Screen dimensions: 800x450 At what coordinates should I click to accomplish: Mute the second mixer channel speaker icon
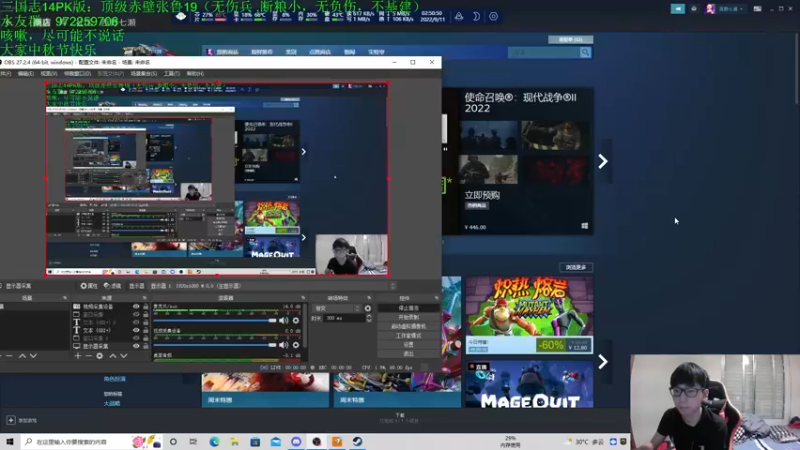tap(283, 345)
